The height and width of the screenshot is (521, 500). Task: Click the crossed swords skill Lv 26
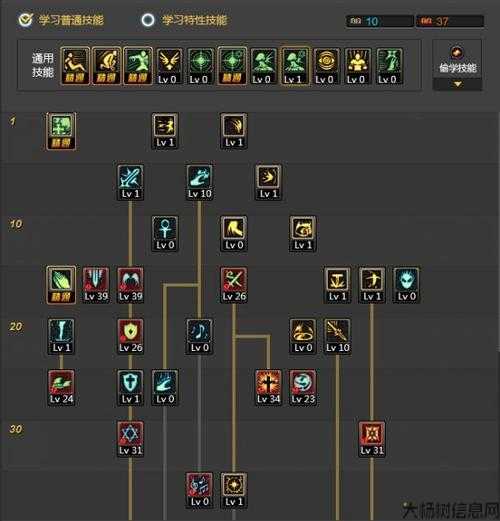[x=234, y=285]
